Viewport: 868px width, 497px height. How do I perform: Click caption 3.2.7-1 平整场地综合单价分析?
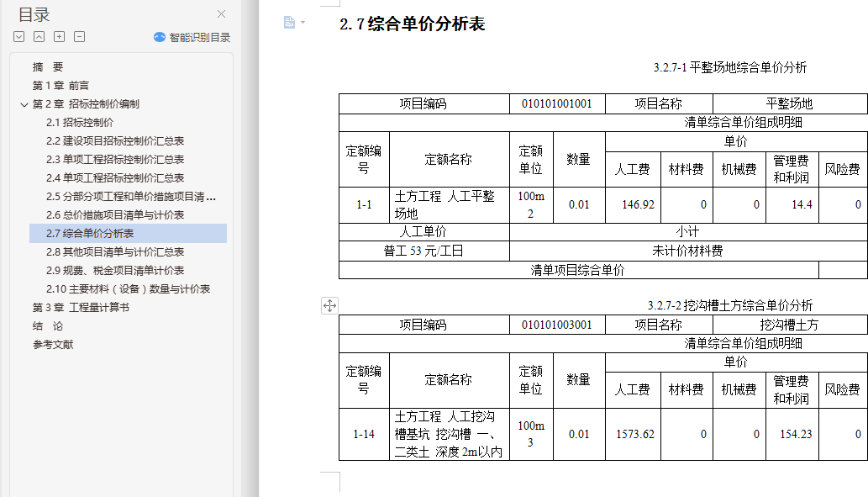pyautogui.click(x=730, y=67)
